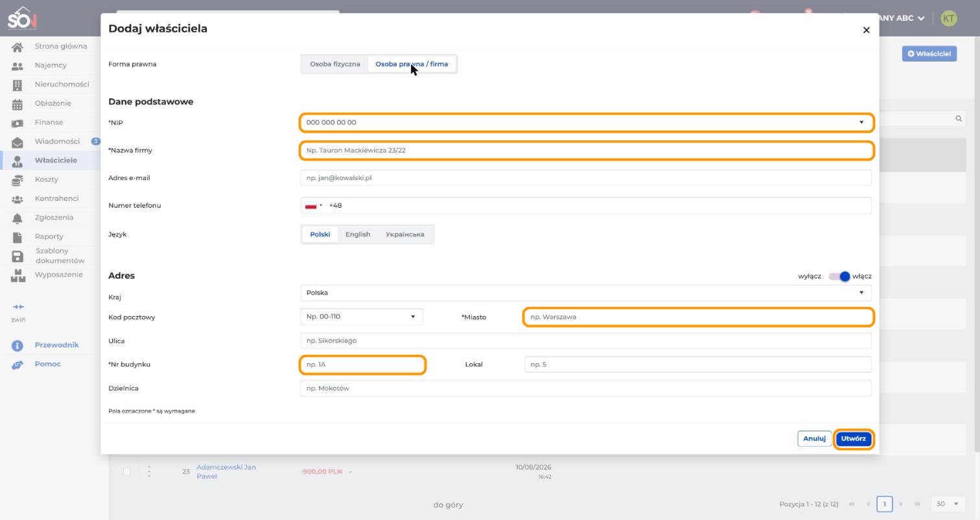The image size is (980, 520).
Task: Click the Nieruchomości building icon
Action: pos(17,84)
